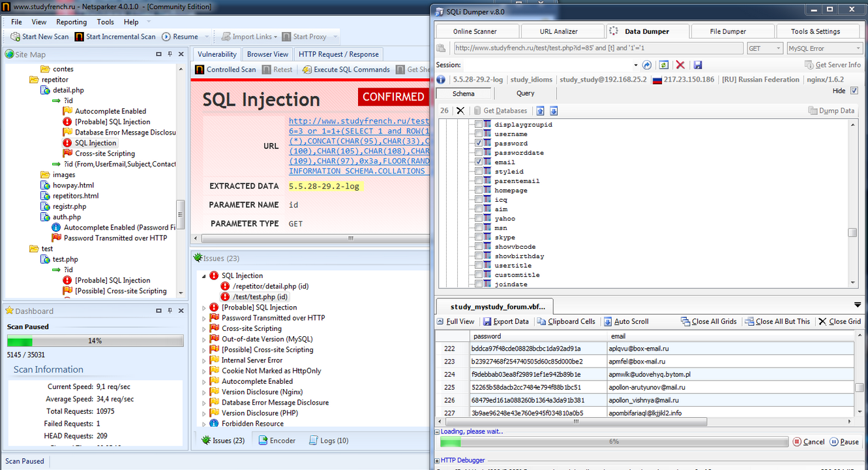Screen dimensions: 868x470
Task: Uncheck the password column checkbox
Action: coord(479,143)
